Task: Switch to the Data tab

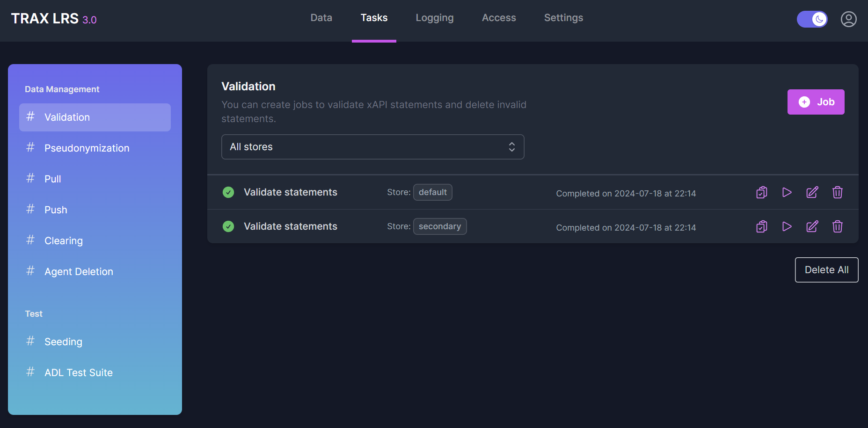Action: point(321,18)
